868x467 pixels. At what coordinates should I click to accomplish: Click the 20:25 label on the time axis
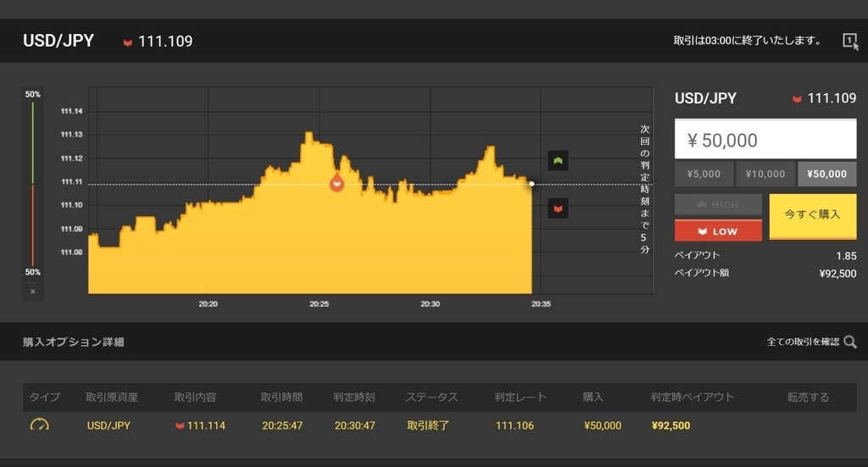point(319,303)
